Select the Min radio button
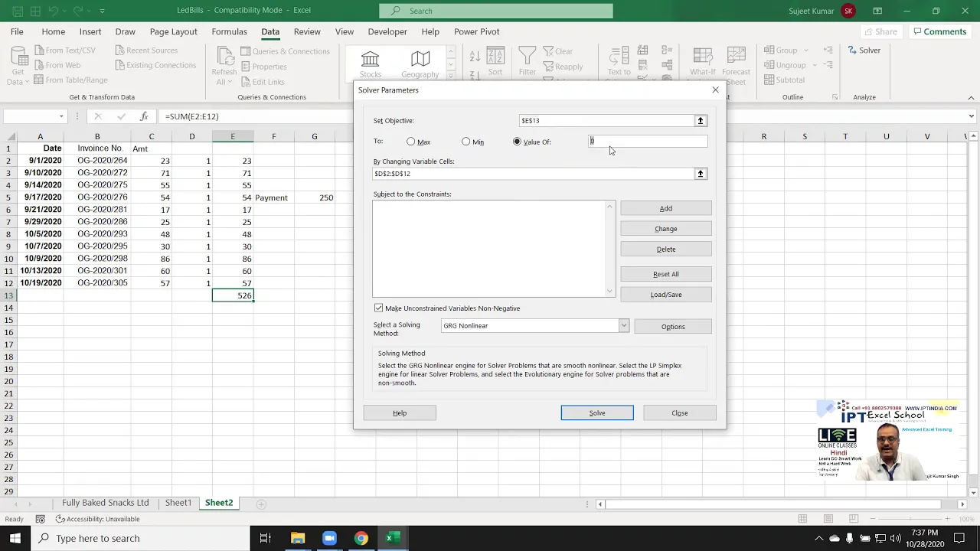 [x=465, y=142]
